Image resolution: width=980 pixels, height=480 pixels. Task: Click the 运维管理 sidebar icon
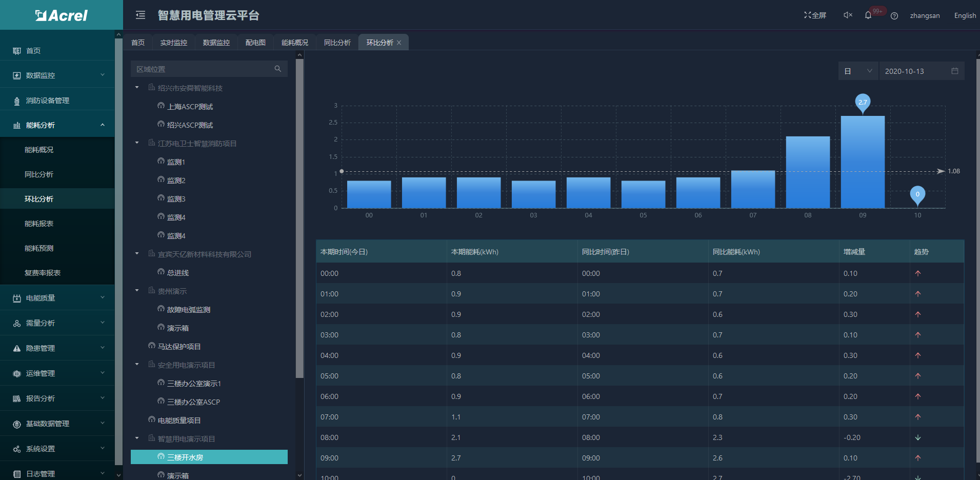(x=17, y=373)
